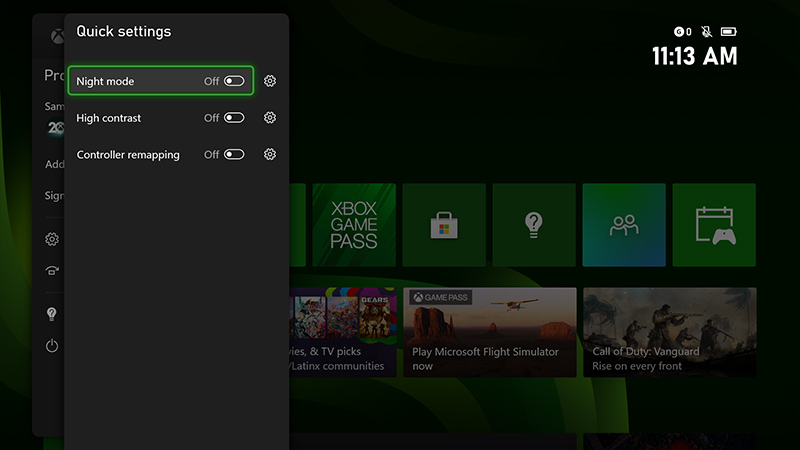Viewport: 800px width, 450px height.
Task: Click the sidebar Settings gear icon
Action: tap(52, 239)
